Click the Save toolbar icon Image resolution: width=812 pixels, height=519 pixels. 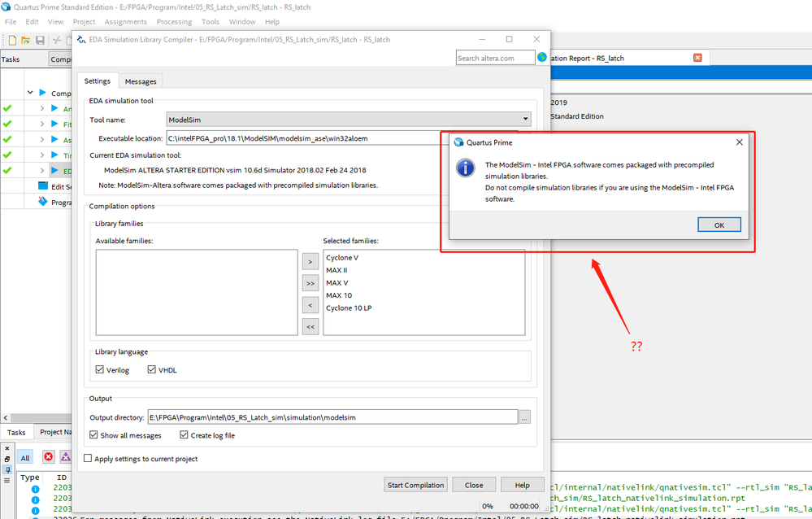40,40
